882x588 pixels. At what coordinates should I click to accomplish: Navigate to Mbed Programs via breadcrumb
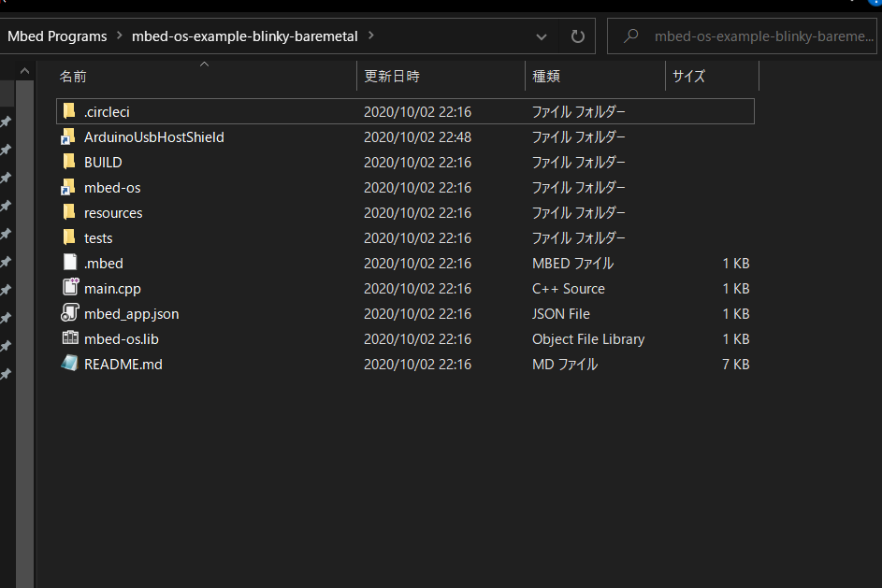click(x=56, y=36)
